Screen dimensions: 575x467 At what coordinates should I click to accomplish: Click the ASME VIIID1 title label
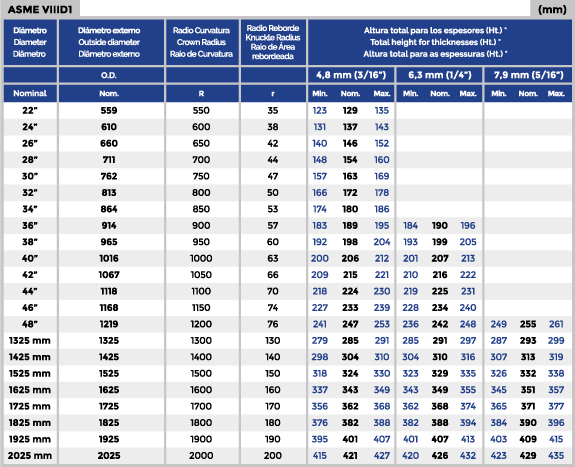click(x=40, y=10)
